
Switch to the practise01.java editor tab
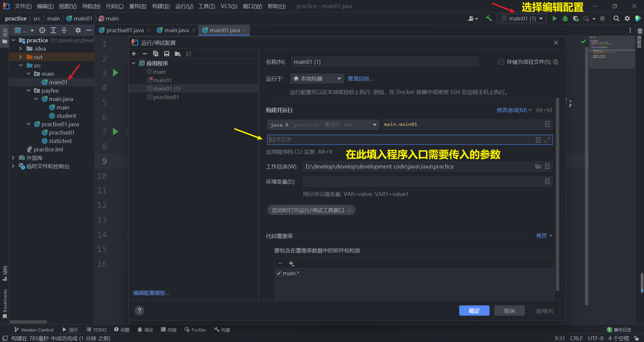pos(124,30)
